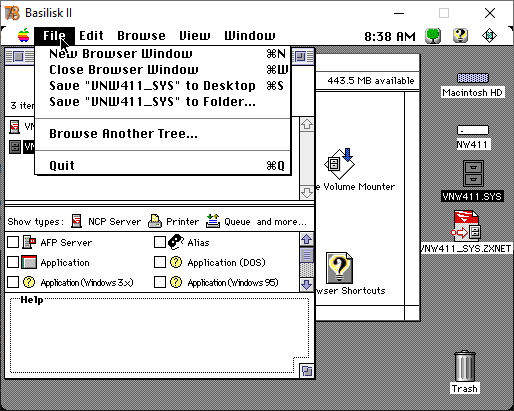Open the Help question mark menu icon

460,36
